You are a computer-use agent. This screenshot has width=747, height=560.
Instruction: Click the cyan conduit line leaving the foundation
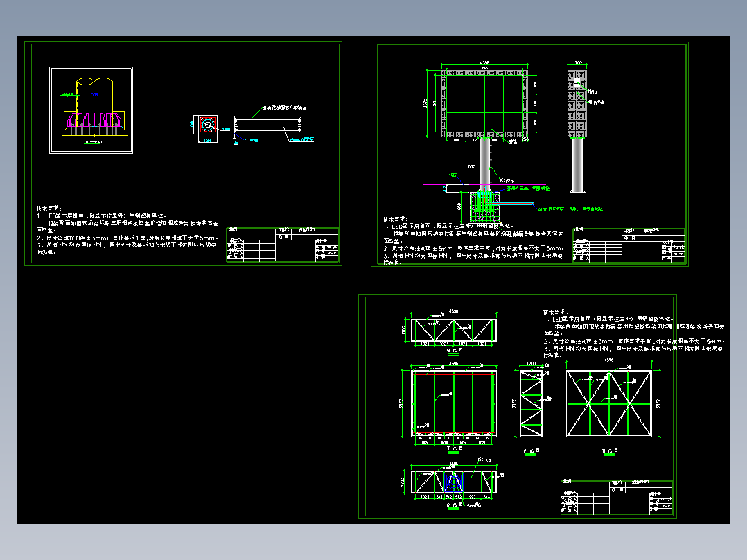point(514,204)
